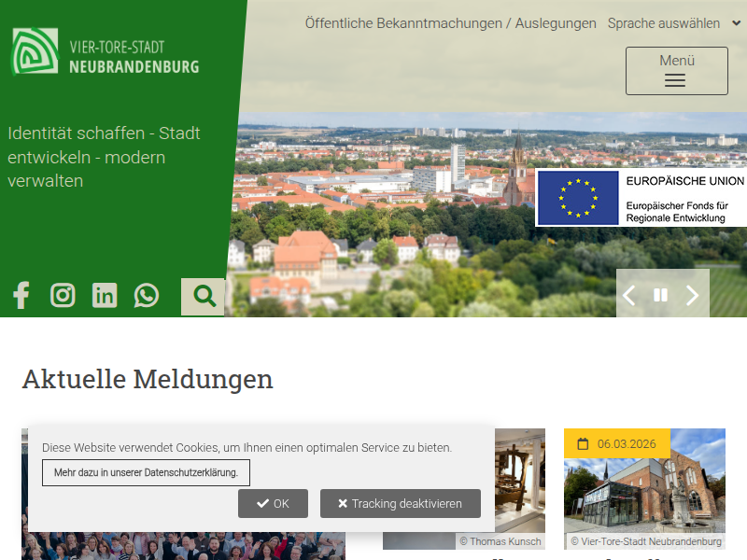This screenshot has width=747, height=560.
Task: Visit the LinkedIn icon link
Action: click(x=105, y=296)
